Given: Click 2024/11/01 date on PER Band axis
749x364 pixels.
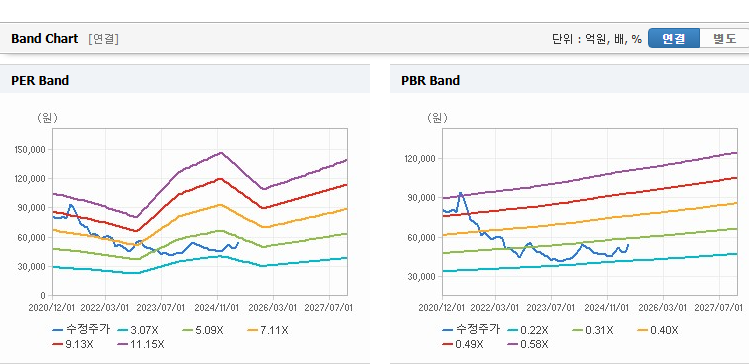Looking at the screenshot, I should pyautogui.click(x=218, y=307).
